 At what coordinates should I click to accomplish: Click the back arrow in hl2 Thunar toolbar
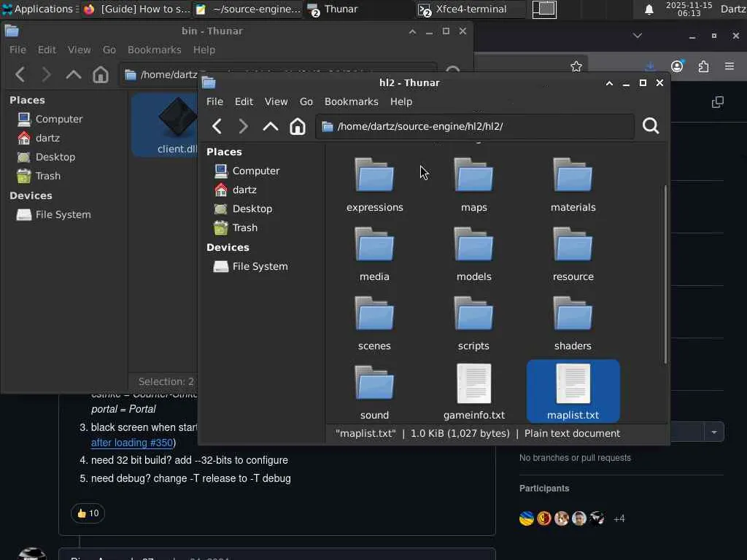[x=217, y=126]
